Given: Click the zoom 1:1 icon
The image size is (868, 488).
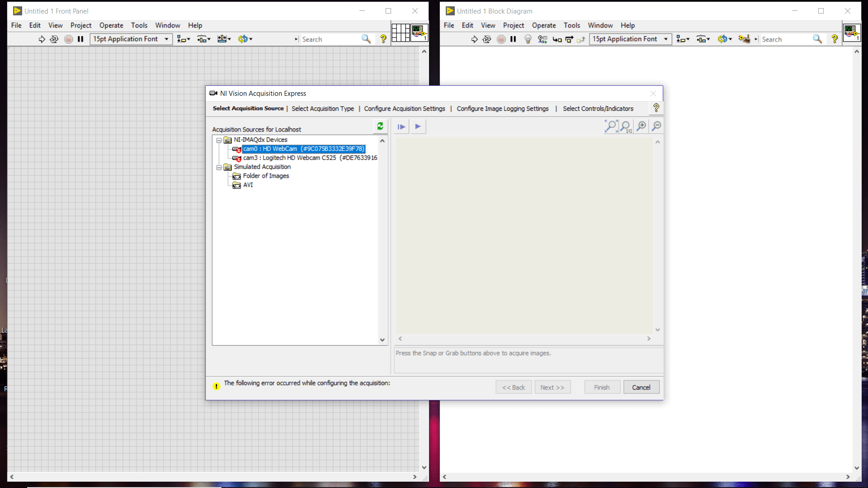Looking at the screenshot, I should 626,127.
